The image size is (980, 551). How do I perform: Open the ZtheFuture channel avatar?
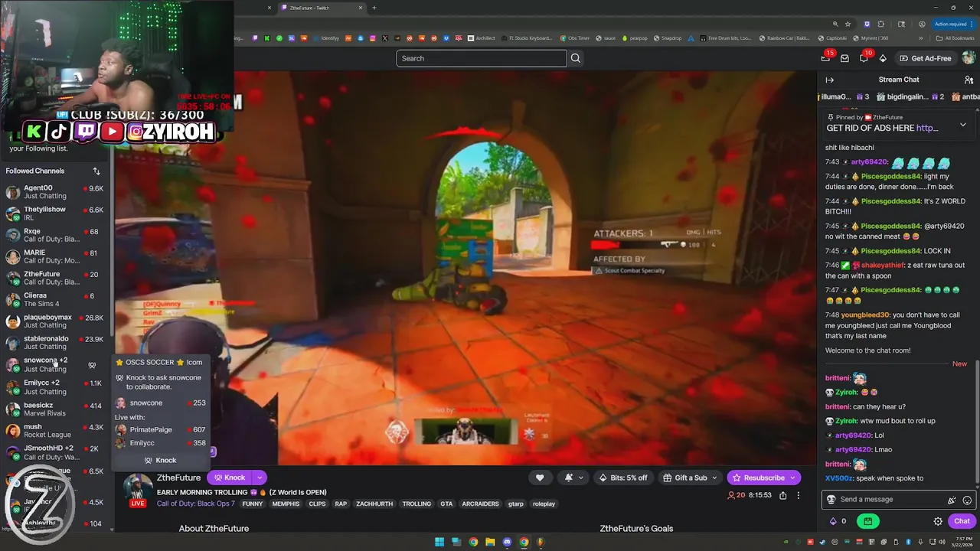[138, 487]
